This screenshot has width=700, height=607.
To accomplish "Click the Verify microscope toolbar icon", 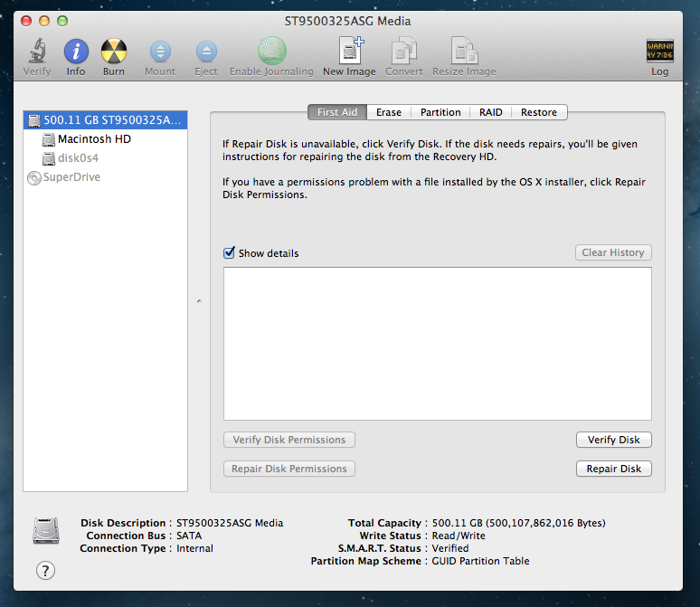I will pyautogui.click(x=37, y=51).
